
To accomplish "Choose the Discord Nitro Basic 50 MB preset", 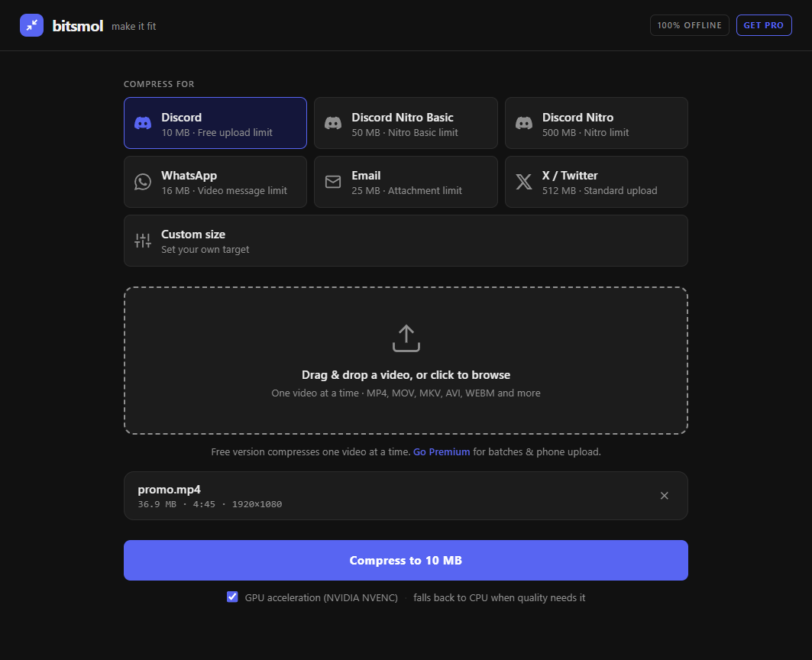I will [x=406, y=123].
